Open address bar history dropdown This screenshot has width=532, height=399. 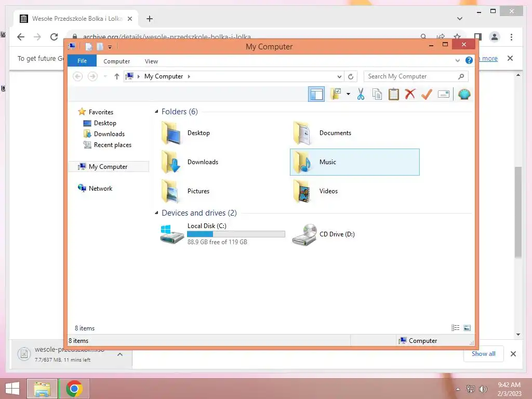(339, 76)
